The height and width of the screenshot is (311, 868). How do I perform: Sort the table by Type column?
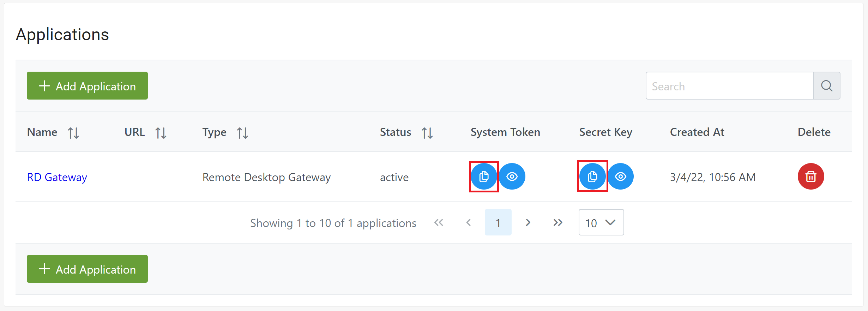pos(242,133)
